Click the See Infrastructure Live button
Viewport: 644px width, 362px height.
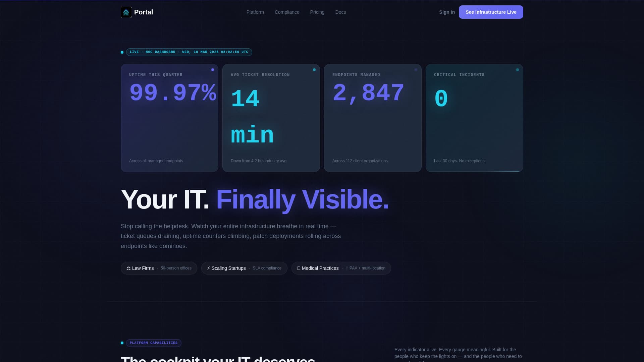[491, 12]
